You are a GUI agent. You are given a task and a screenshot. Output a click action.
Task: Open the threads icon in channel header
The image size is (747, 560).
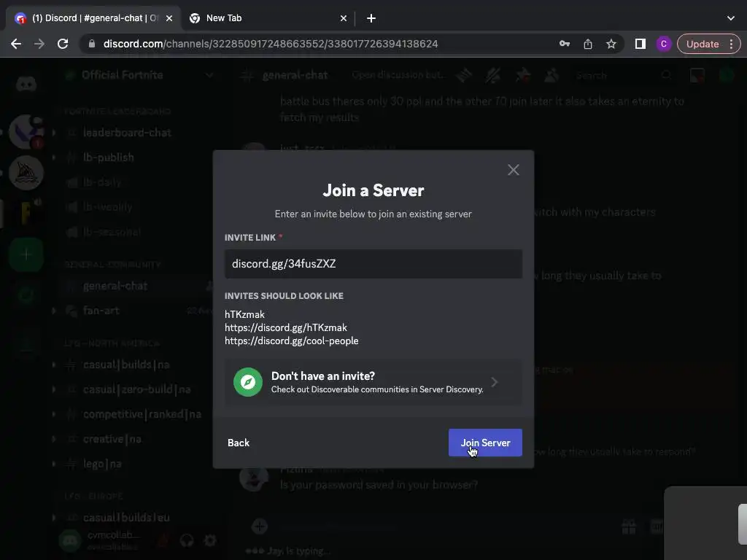pyautogui.click(x=463, y=75)
